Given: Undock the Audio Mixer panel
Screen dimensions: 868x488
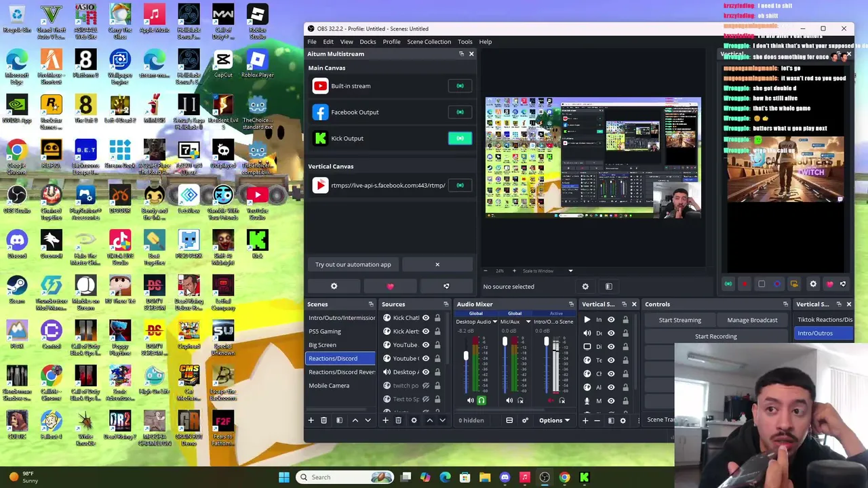Looking at the screenshot, I should coord(571,304).
